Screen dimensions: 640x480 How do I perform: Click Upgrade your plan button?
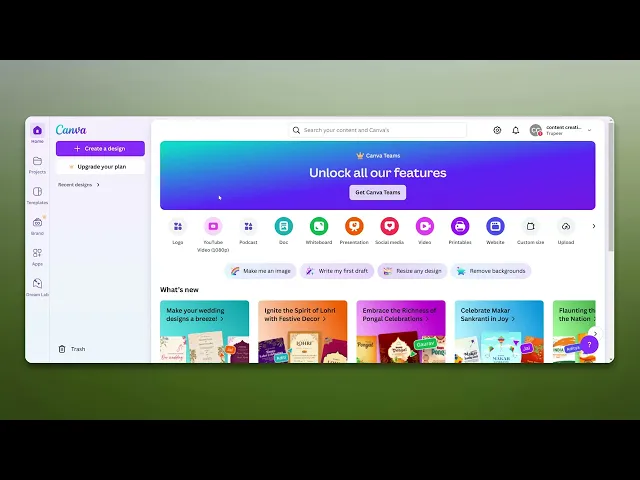click(100, 167)
